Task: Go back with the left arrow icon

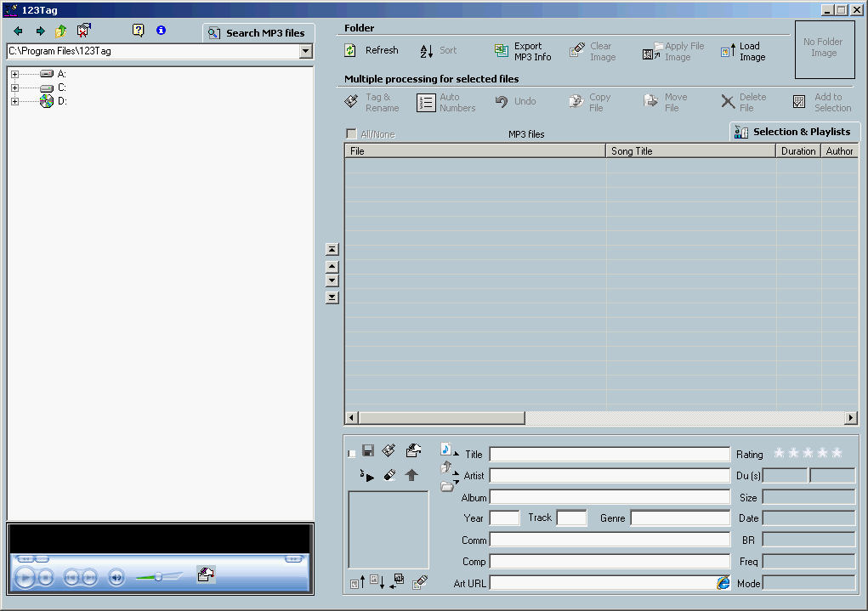Action: 18,31
